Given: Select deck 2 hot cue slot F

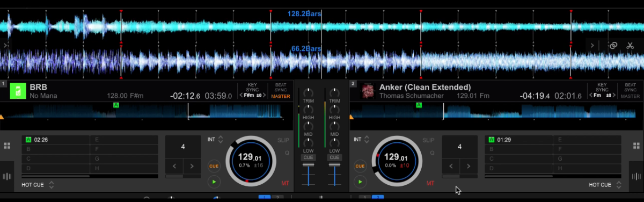Looking at the screenshot, I should (588, 149).
